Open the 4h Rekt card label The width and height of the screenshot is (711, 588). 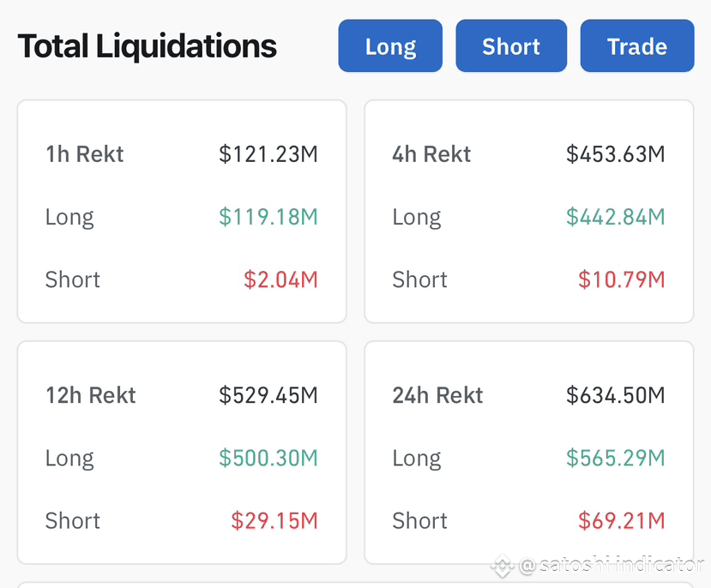click(x=431, y=154)
